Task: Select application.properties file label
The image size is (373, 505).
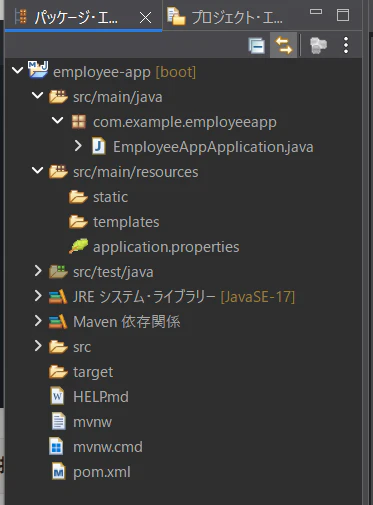Action: (x=166, y=247)
